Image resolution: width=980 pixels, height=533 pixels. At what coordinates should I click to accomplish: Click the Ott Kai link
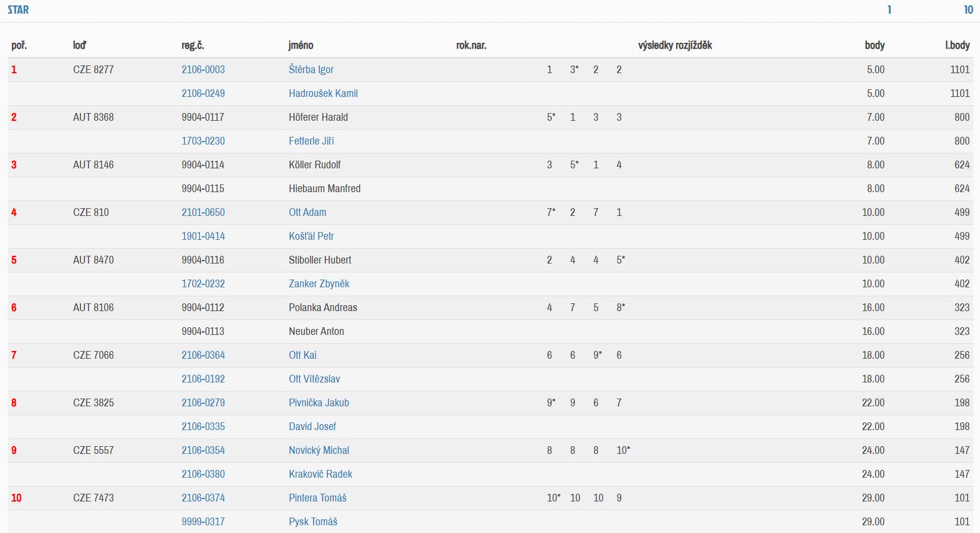coord(302,355)
